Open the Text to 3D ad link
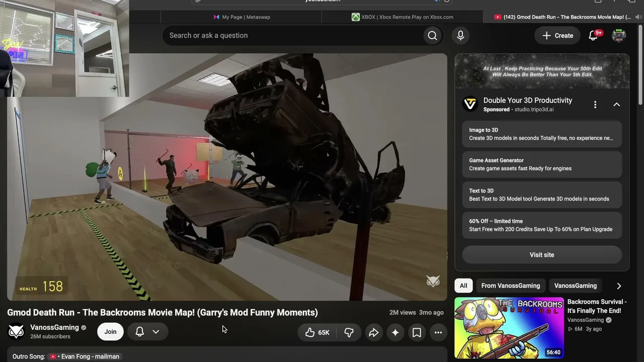The width and height of the screenshot is (644, 362). tap(542, 195)
